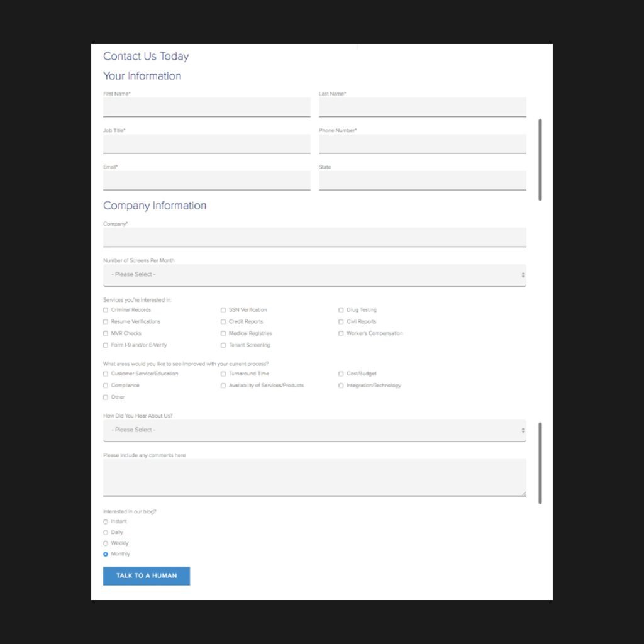Choose the Daily blog radio option
644x644 pixels.
[106, 533]
